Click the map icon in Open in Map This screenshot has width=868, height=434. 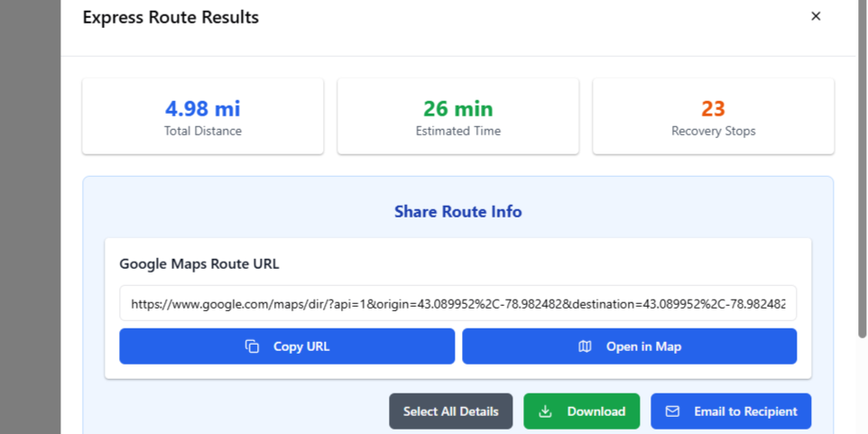tap(585, 346)
